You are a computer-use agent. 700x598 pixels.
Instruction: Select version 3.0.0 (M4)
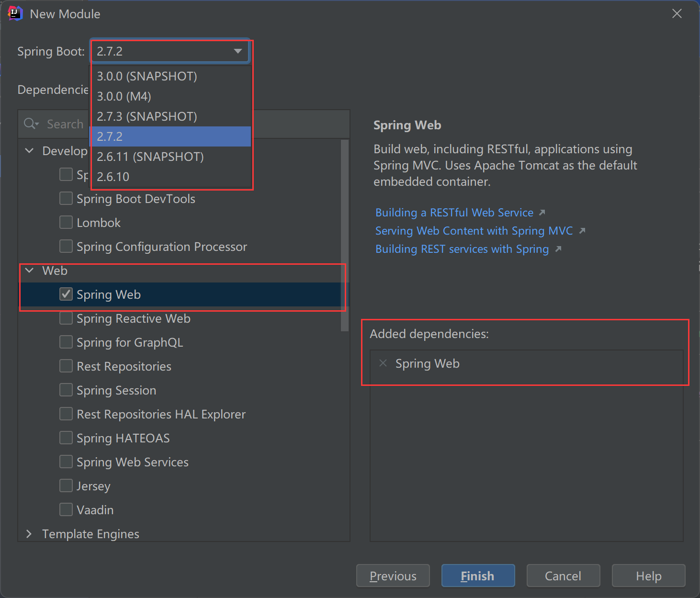[x=171, y=96]
